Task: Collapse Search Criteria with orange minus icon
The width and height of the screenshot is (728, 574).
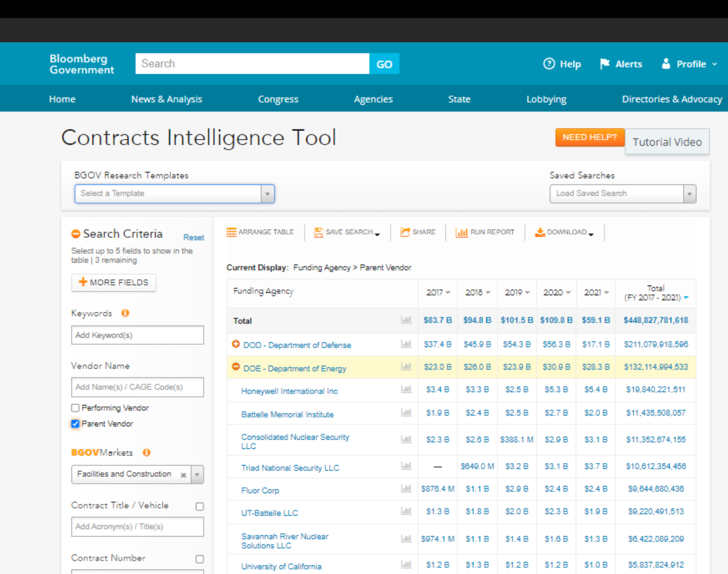Action: (x=75, y=234)
